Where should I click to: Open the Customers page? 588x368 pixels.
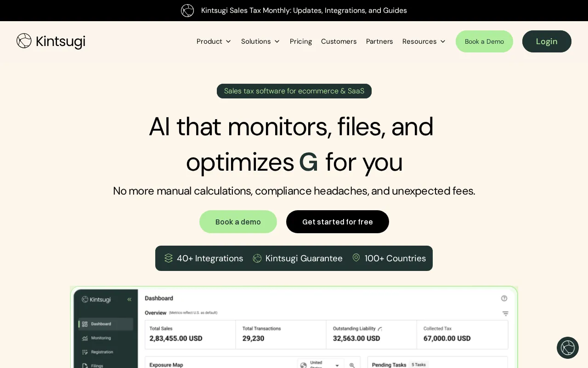[339, 41]
